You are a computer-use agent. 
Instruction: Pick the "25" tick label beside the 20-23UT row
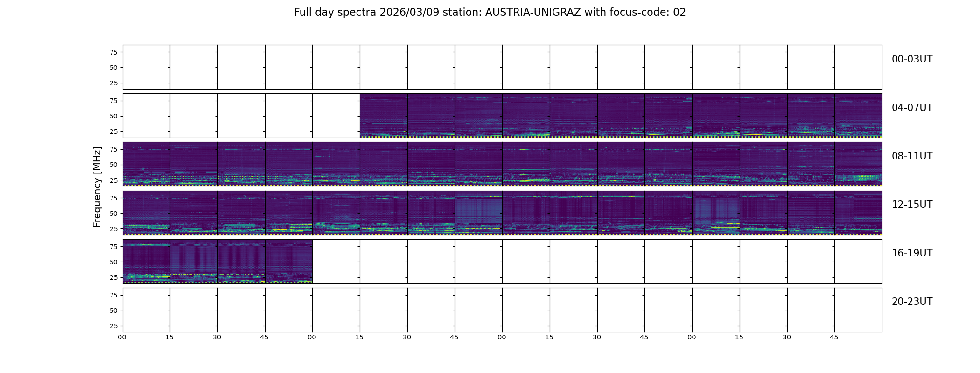coord(113,326)
